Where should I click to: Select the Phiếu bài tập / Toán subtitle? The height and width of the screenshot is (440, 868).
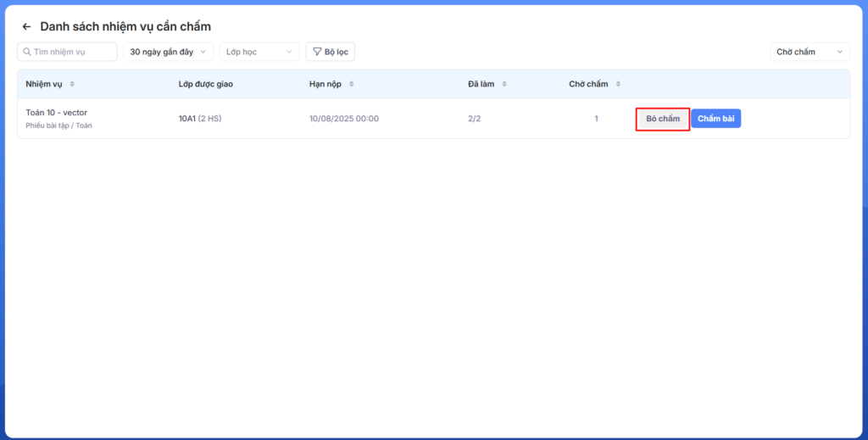(x=59, y=125)
